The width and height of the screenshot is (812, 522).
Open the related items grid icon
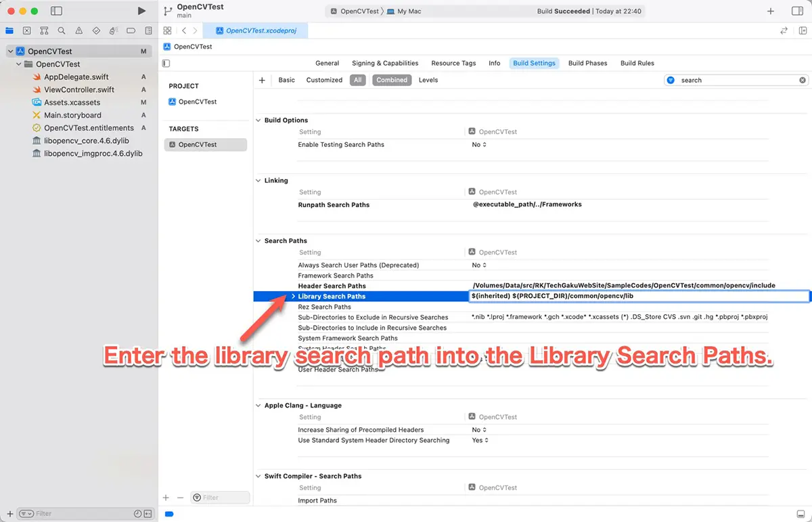tap(167, 30)
